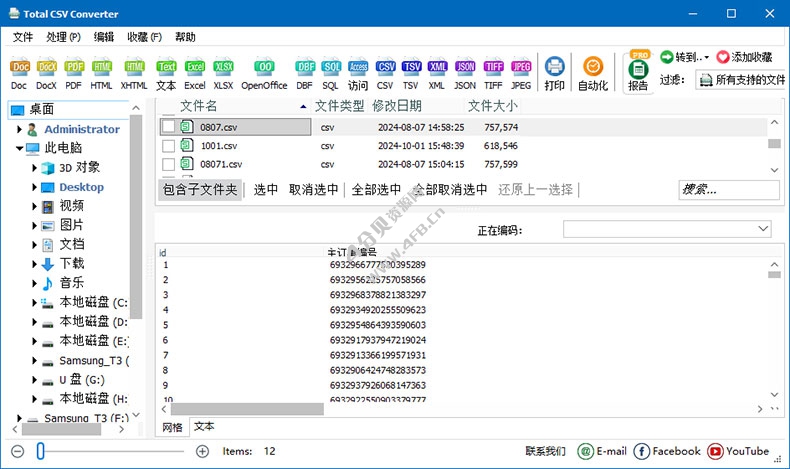
Task: Collapse the 此电脑 tree node
Action: point(19,148)
